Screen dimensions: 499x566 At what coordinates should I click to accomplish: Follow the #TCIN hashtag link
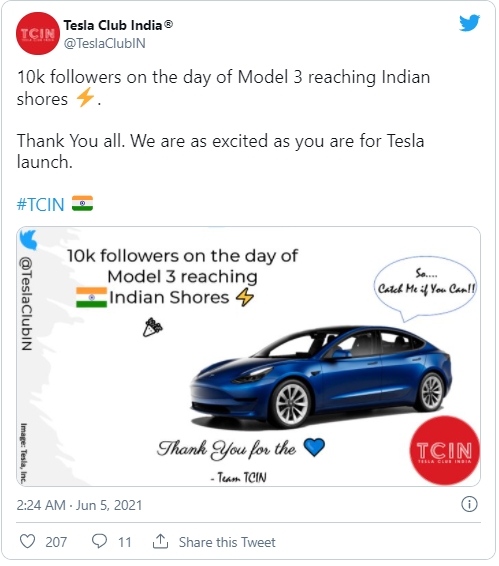40,204
